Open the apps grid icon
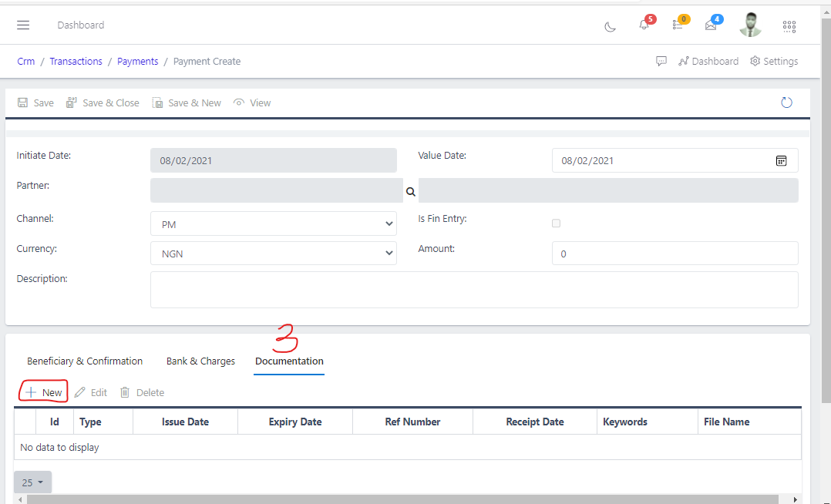This screenshot has height=504, width=831. (x=789, y=26)
